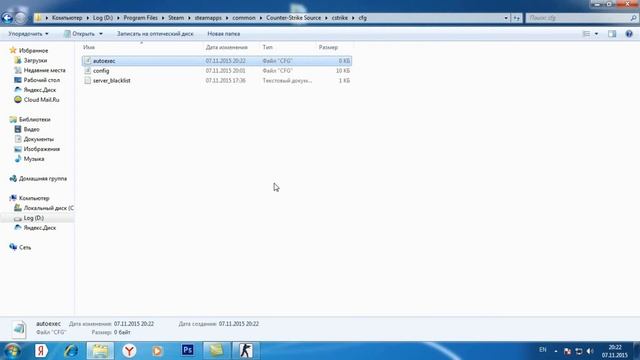640x360 pixels.
Task: Change the view with the view icon
Action: 586,34
